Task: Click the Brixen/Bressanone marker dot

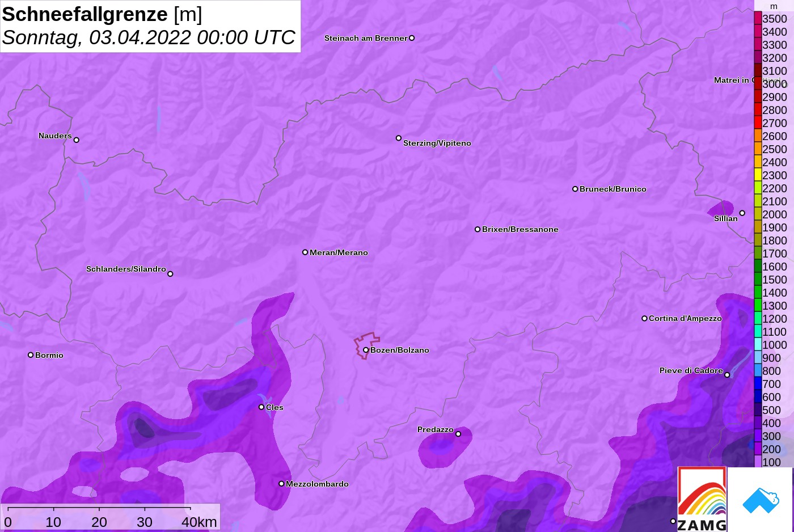Action: click(478, 229)
